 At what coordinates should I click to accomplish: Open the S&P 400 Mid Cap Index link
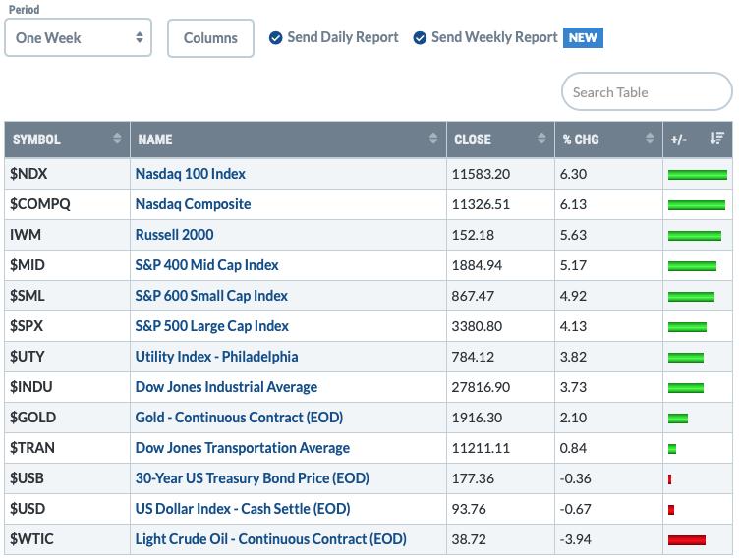click(206, 265)
